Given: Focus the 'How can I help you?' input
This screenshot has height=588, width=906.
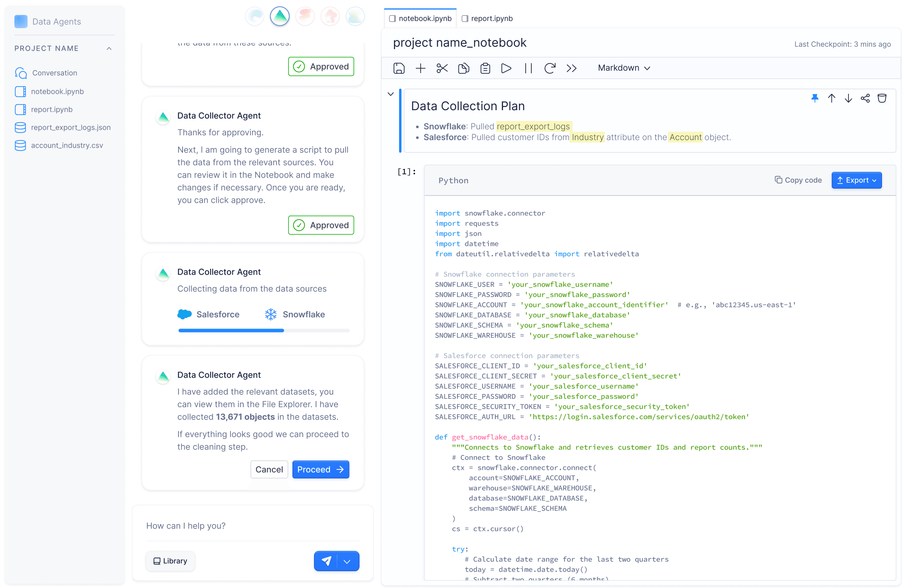Looking at the screenshot, I should click(252, 526).
